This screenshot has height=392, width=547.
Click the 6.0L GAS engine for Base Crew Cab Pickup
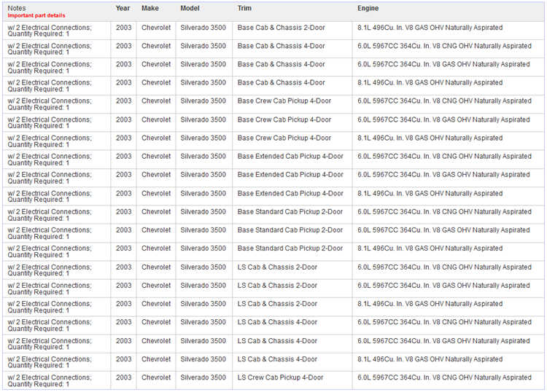tap(443, 119)
